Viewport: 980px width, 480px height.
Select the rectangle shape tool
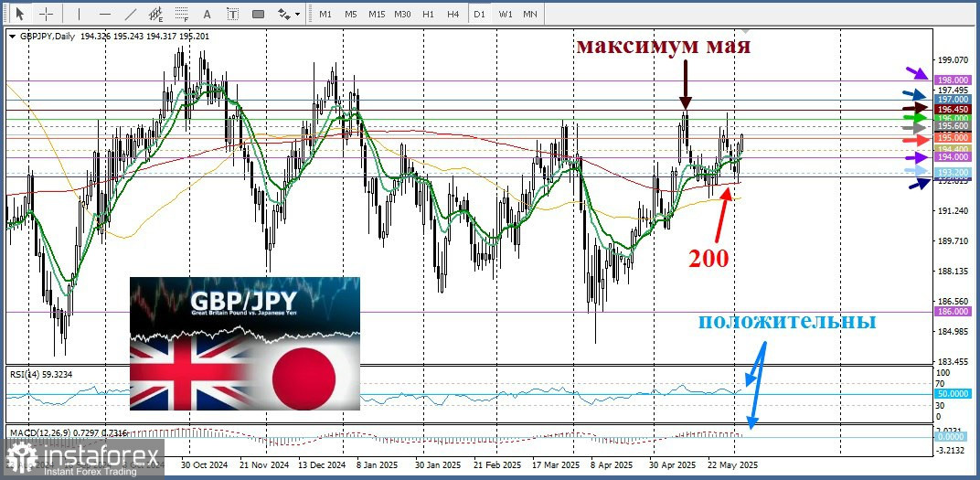(x=258, y=13)
